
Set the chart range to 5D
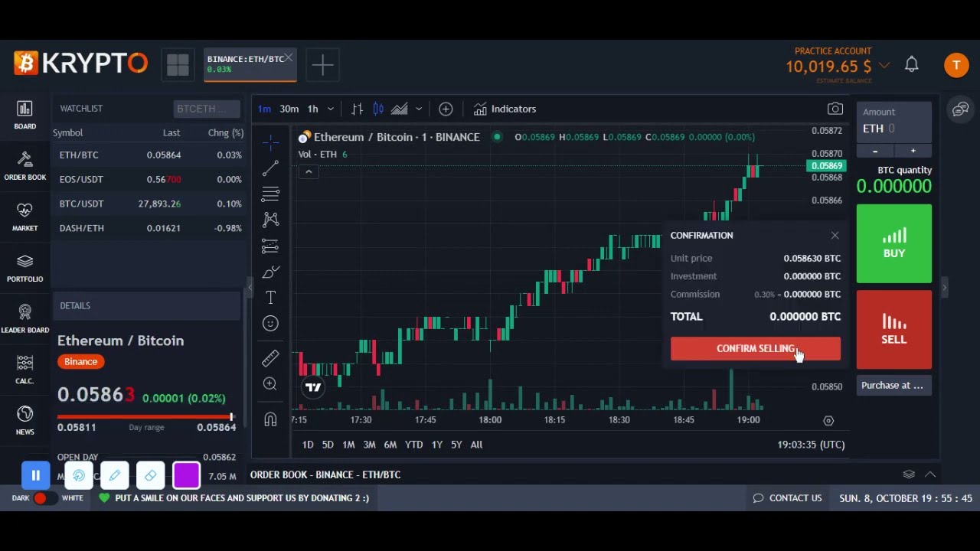point(328,445)
